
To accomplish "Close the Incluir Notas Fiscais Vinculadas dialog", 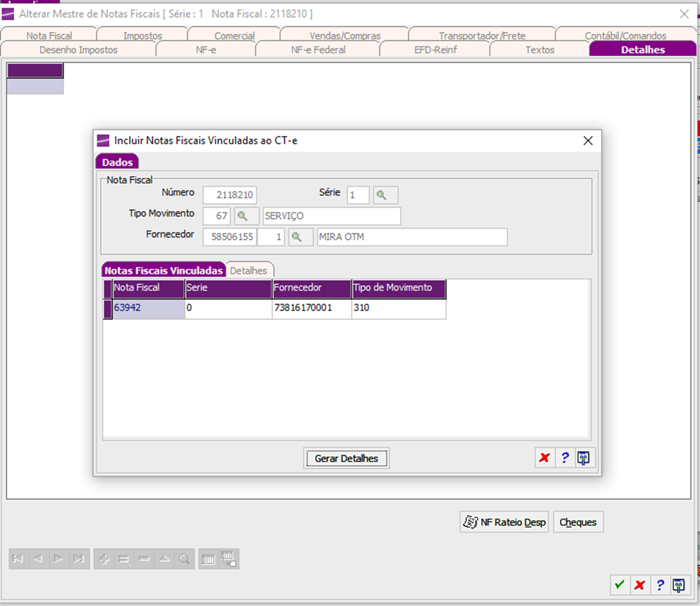I will [x=588, y=141].
